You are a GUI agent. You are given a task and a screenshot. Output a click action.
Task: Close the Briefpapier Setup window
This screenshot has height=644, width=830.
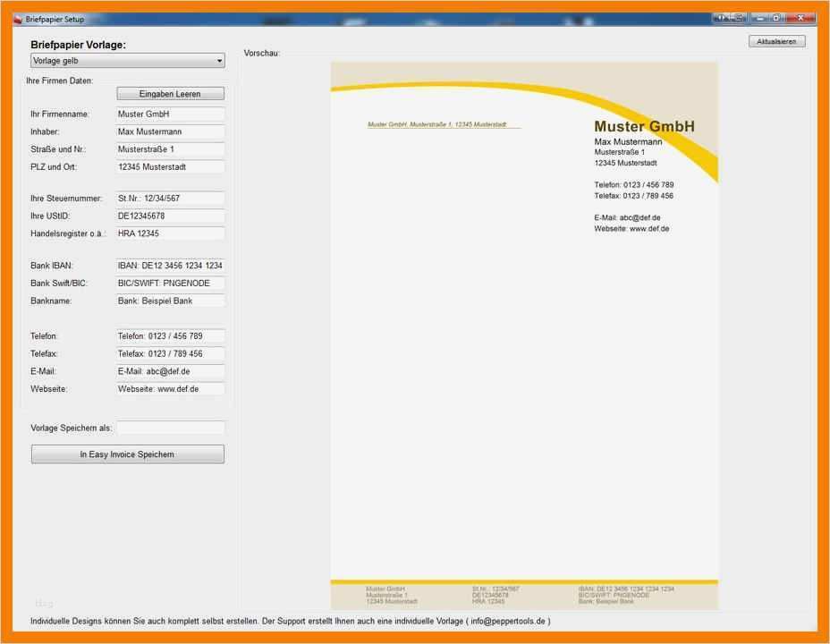pos(800,18)
